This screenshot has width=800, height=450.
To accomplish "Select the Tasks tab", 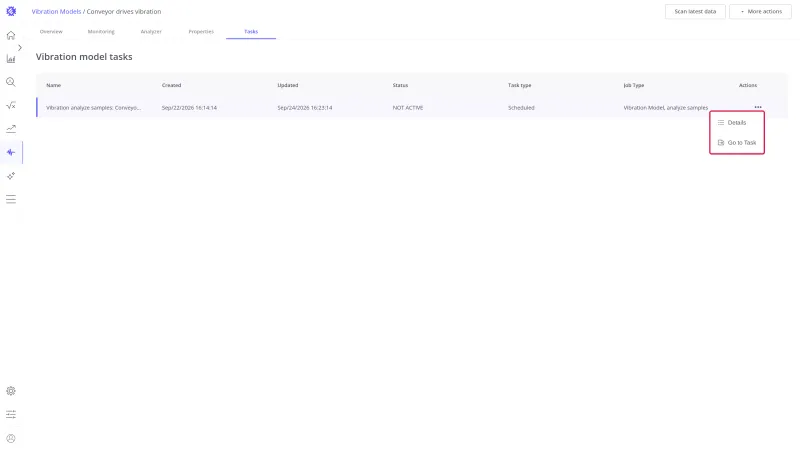I will [x=251, y=32].
